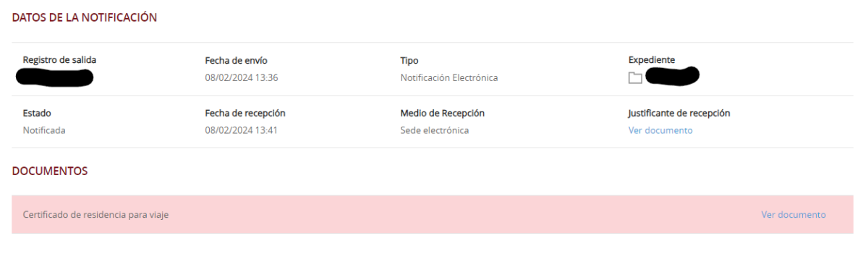Viewport: 868px width, 267px height.
Task: Click the Fecha de recepción label
Action: coord(246,114)
